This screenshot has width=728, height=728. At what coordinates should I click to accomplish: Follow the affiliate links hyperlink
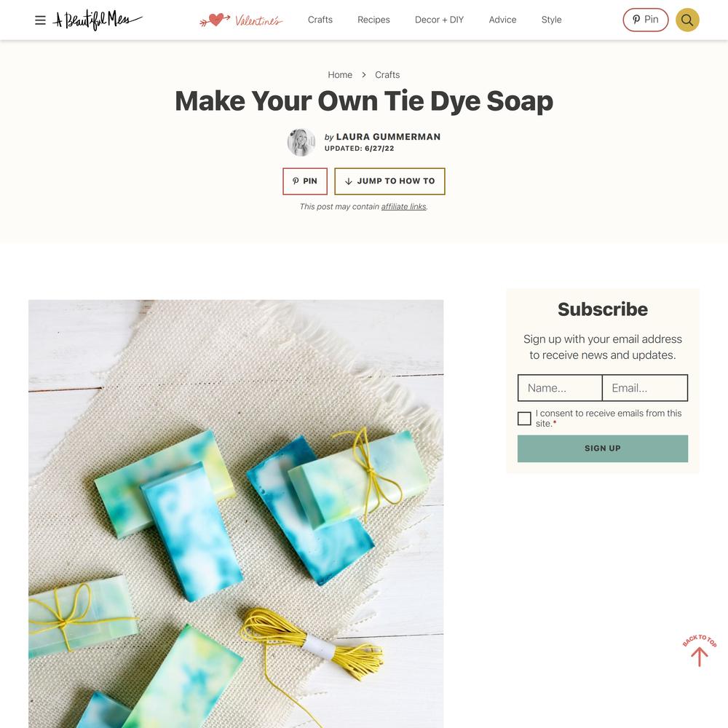coord(403,207)
